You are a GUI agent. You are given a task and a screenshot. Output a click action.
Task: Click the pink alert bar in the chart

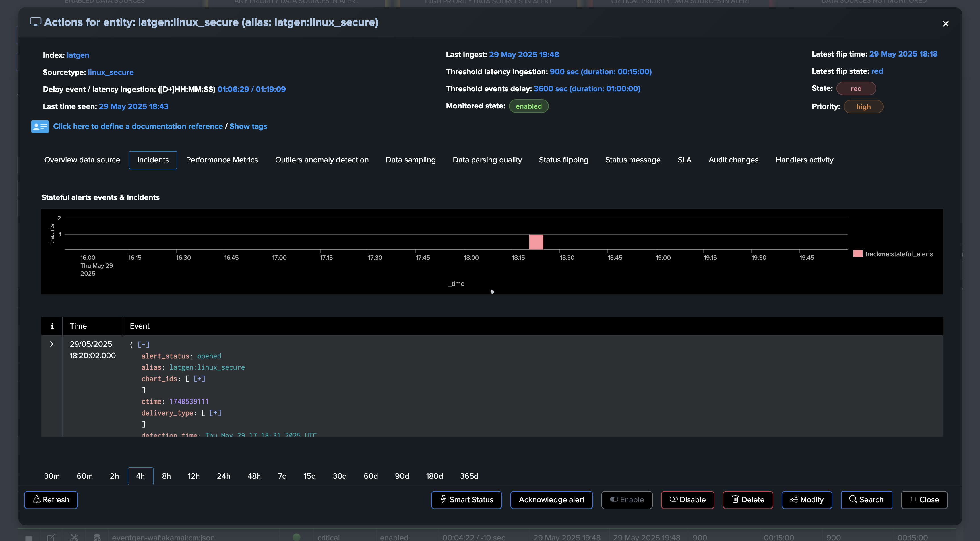click(x=536, y=242)
